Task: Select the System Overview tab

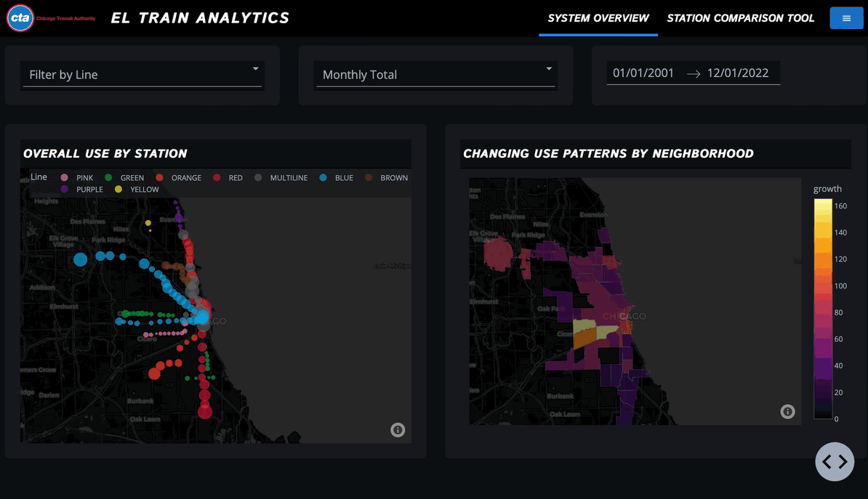Action: (598, 18)
